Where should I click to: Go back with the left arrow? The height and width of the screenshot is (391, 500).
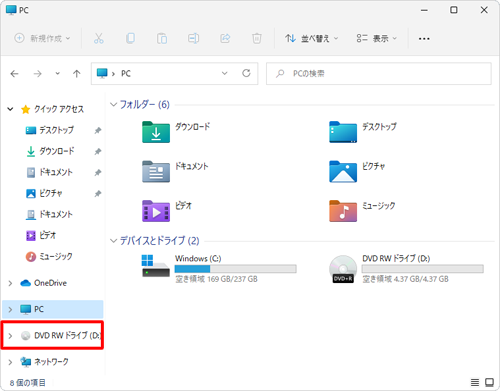pos(14,73)
